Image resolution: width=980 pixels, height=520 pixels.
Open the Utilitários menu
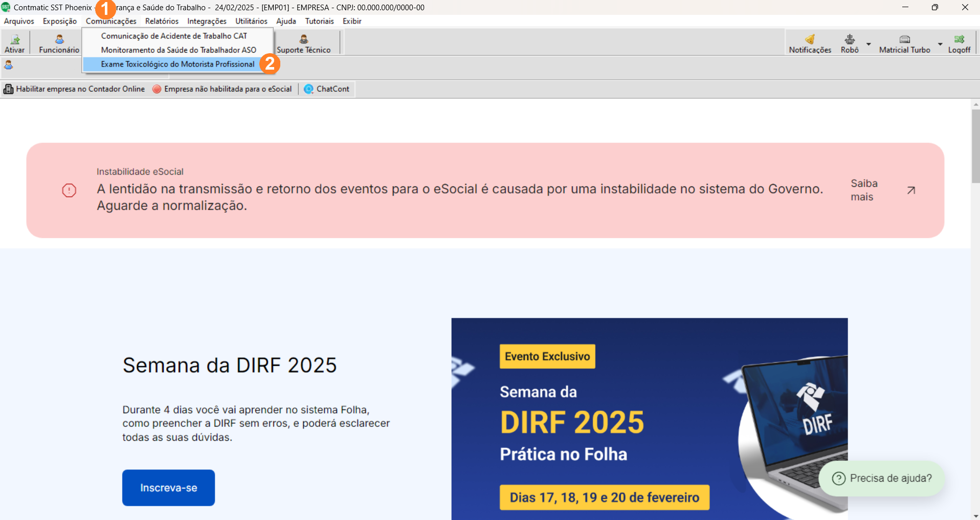[251, 21]
